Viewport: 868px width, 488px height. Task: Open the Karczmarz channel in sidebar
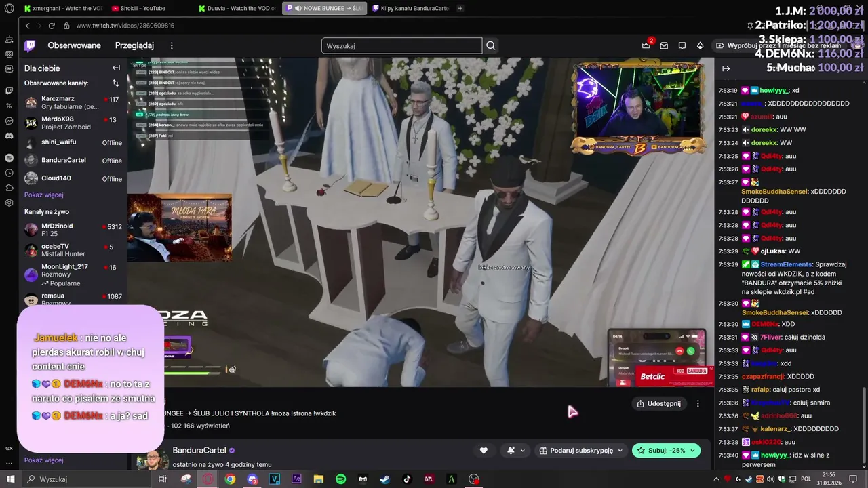(x=73, y=102)
